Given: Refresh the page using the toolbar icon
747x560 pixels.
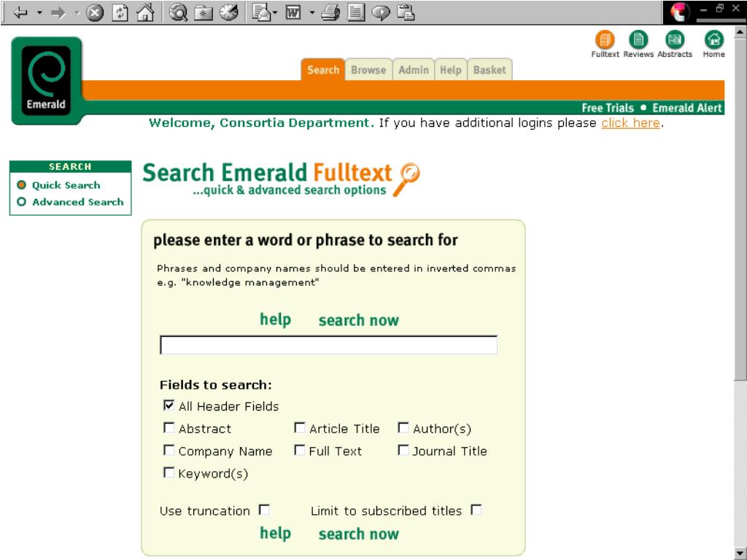Looking at the screenshot, I should 120,12.
